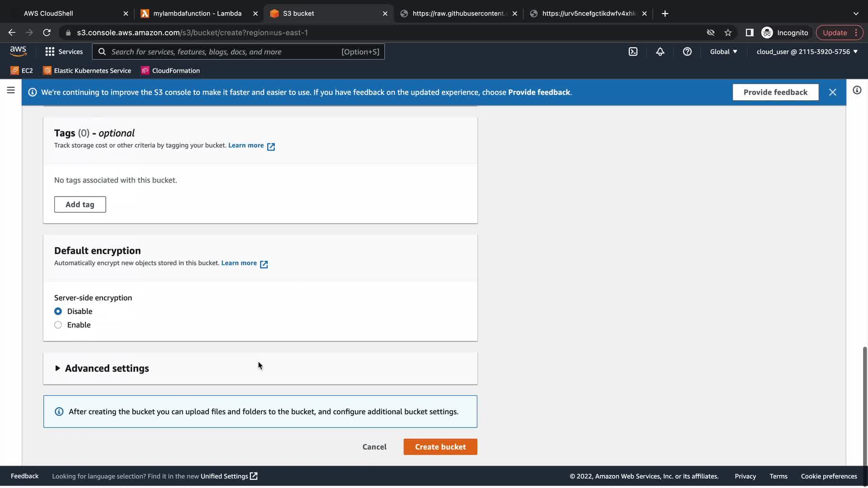The height and width of the screenshot is (488, 868).
Task: Open the notifications bell icon
Action: tap(660, 52)
